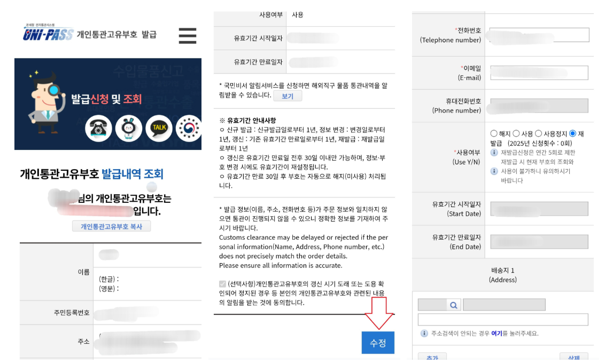Click the 수정 button
The image size is (613, 364).
point(378,343)
